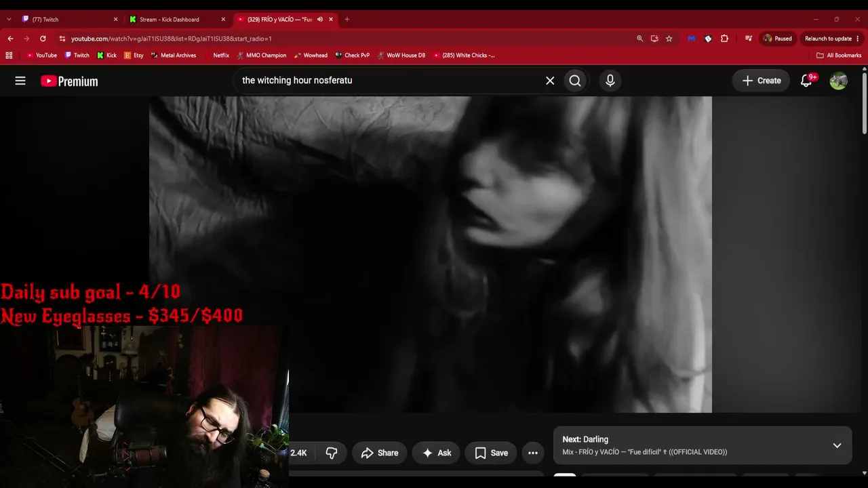Open a new browser tab
The image size is (868, 488).
[347, 20]
